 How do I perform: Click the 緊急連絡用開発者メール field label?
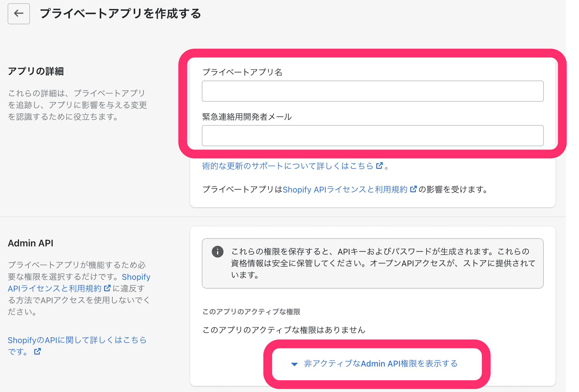(x=247, y=117)
